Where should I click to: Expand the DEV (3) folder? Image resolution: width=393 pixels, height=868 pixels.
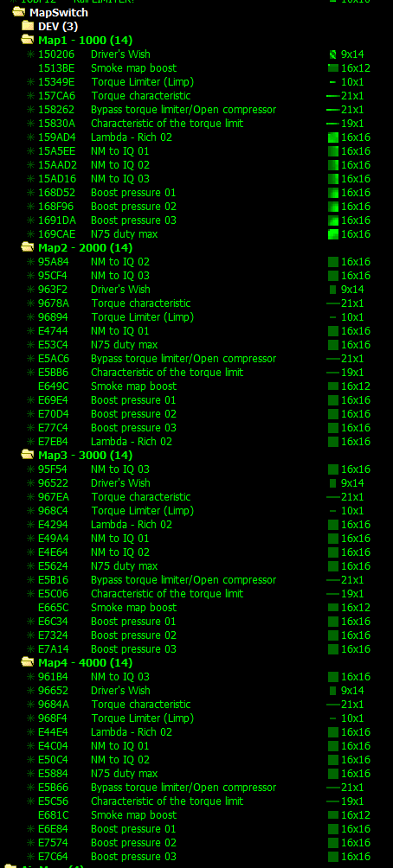click(x=27, y=26)
